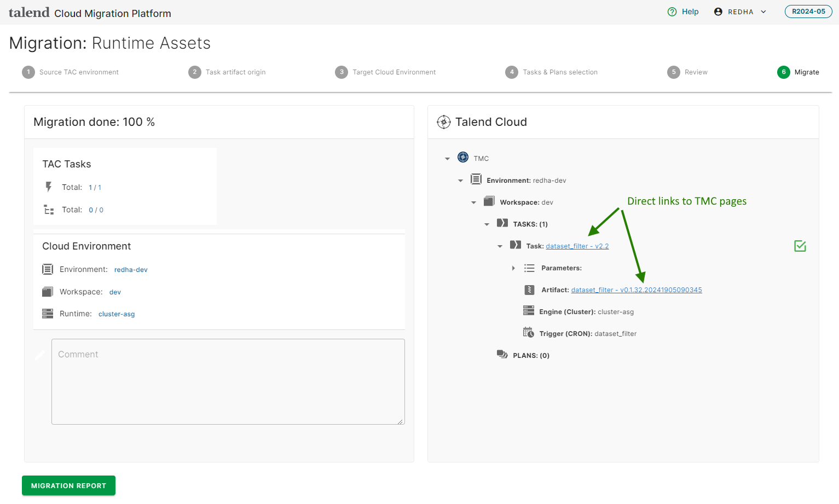Screen dimensions: 839x504
Task: Select step 6 Migrate
Action: [798, 72]
